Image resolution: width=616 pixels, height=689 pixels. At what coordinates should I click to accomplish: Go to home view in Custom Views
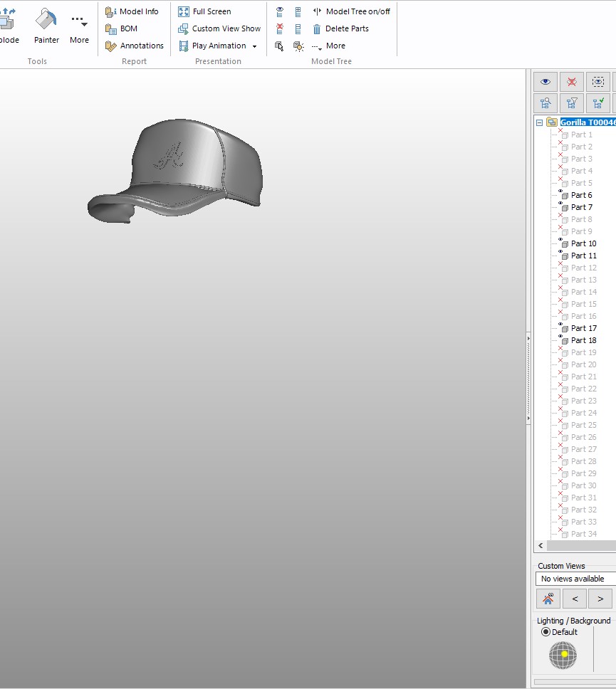(548, 599)
